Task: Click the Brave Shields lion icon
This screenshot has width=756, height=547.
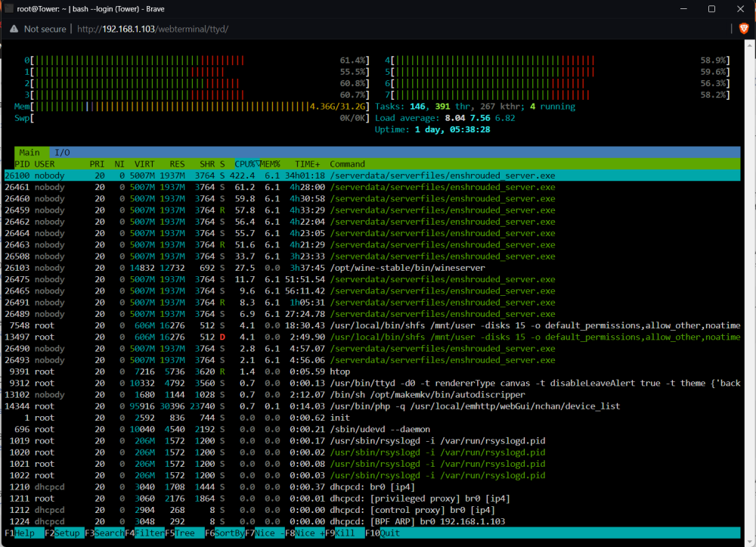Action: coord(743,29)
